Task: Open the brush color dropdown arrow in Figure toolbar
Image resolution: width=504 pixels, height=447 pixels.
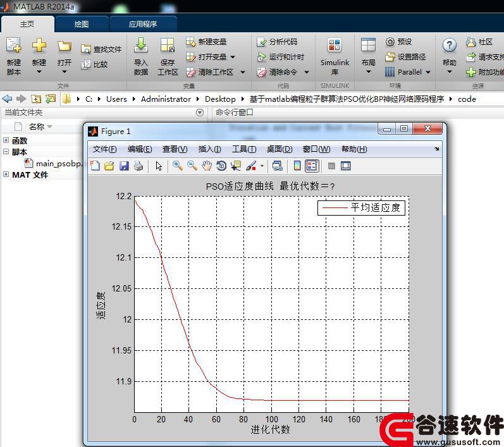Action: 262,166
